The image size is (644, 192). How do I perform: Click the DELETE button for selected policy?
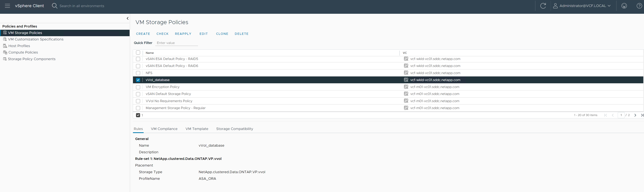242,33
